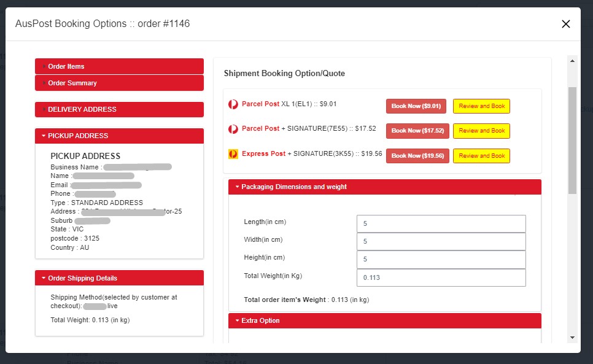
Task: Collapse Packaging Dimensions and weight panel
Action: 385,187
